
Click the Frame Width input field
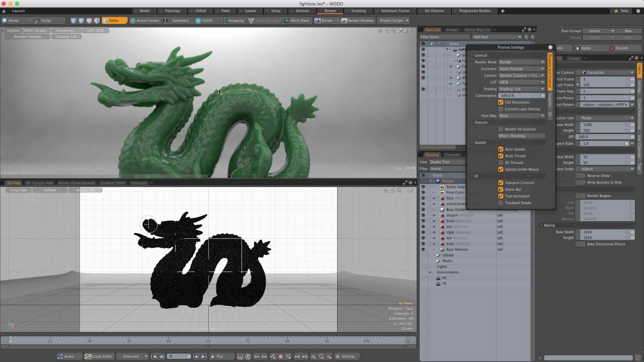click(x=606, y=125)
